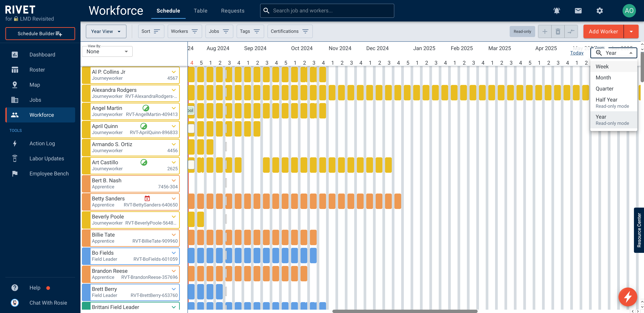Image resolution: width=644 pixels, height=313 pixels.
Task: Click the Beverly Poole worker card
Action: [x=131, y=220]
